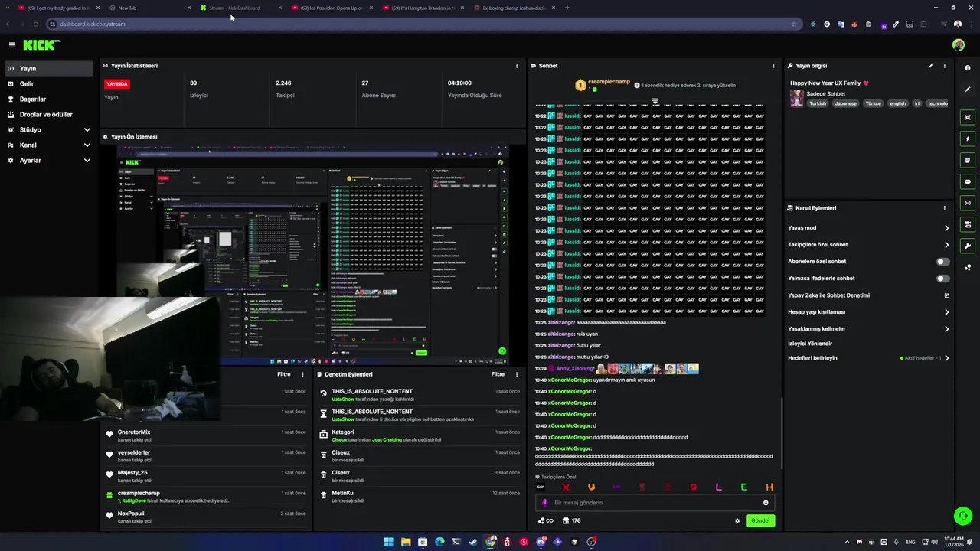Go to Başarılar in the sidebar
The height and width of the screenshot is (551, 980).
(x=49, y=99)
